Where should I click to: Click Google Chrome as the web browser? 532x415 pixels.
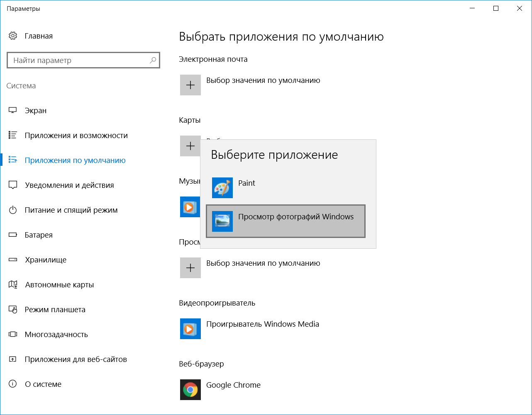tap(233, 385)
